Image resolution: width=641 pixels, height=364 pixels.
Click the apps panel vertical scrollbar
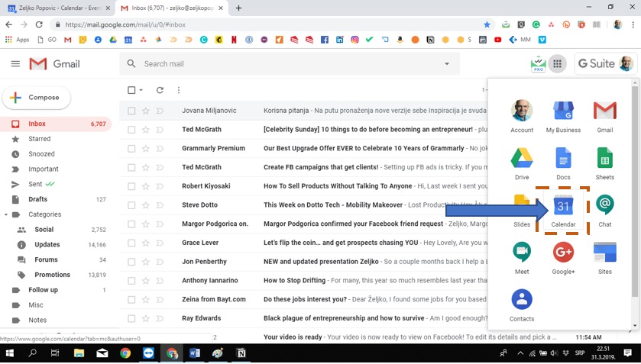(634, 192)
